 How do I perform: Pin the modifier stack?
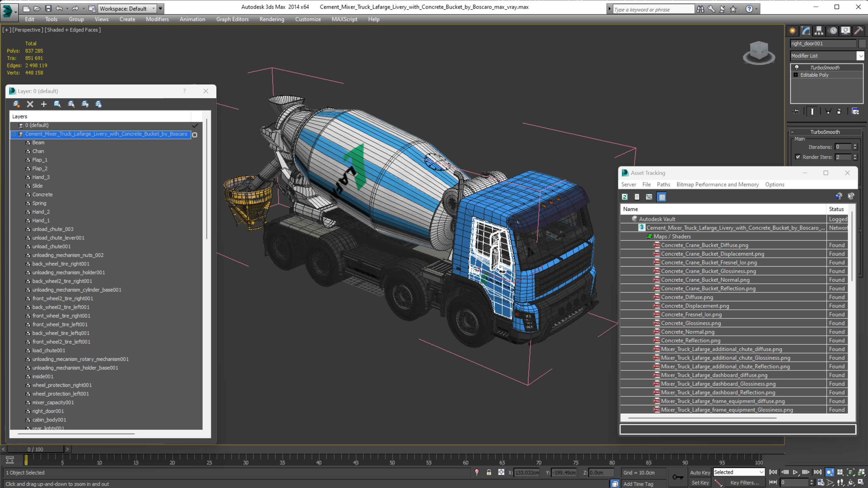(x=796, y=111)
